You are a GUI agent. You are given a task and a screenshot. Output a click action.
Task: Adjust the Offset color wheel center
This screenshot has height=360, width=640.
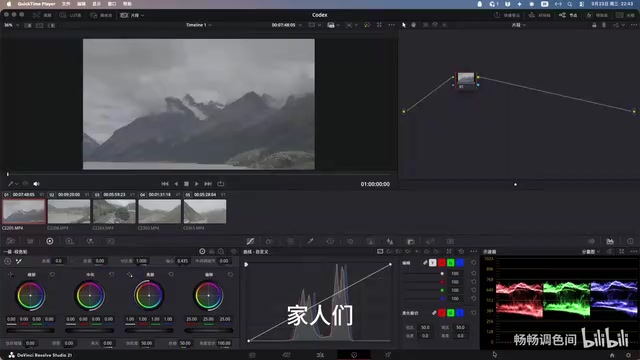(209, 295)
